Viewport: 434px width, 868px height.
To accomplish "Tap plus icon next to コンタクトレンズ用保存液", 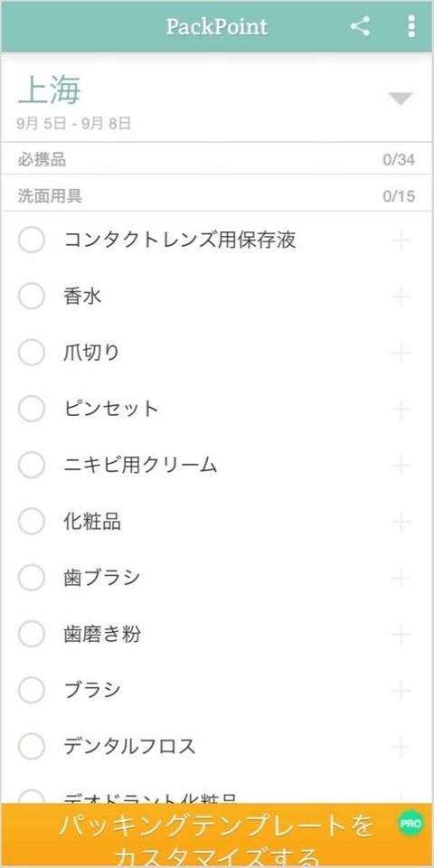I will [x=401, y=241].
